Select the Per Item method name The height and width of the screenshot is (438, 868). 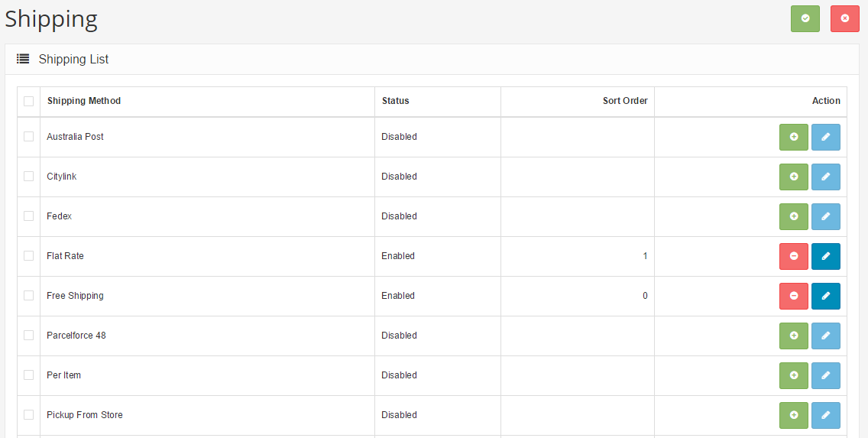point(63,375)
